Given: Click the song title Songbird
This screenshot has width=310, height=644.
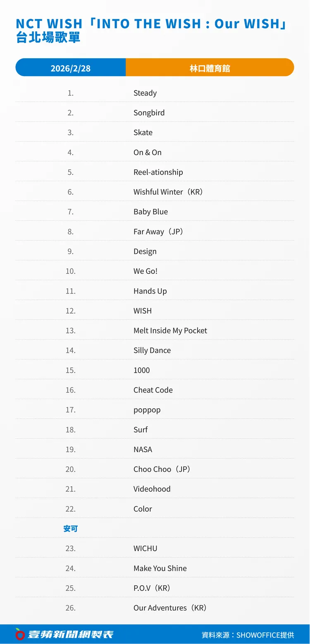Looking at the screenshot, I should tap(149, 113).
